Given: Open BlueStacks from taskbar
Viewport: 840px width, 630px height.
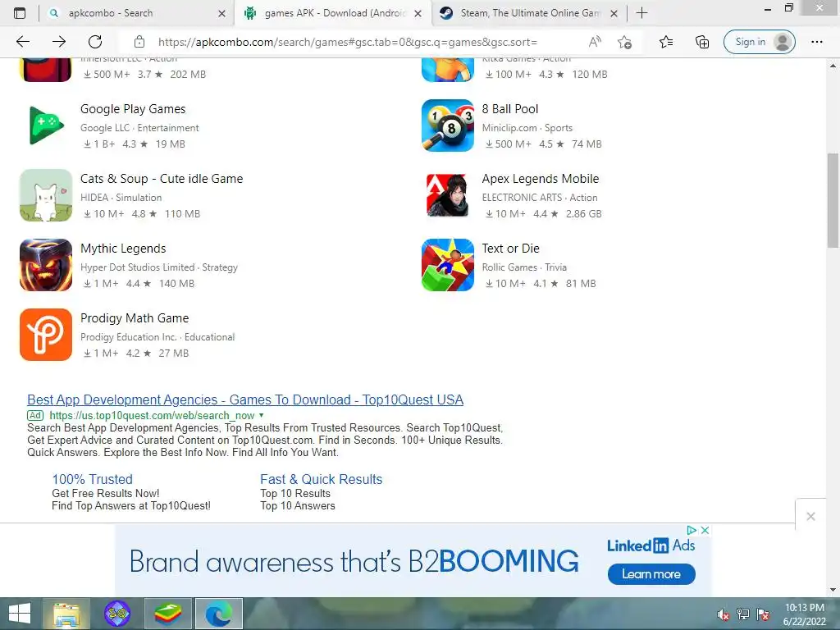Looking at the screenshot, I should click(168, 614).
